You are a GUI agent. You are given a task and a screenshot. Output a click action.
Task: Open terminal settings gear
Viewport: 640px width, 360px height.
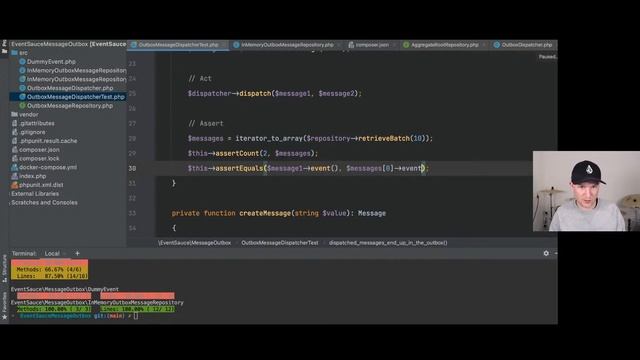click(x=546, y=253)
